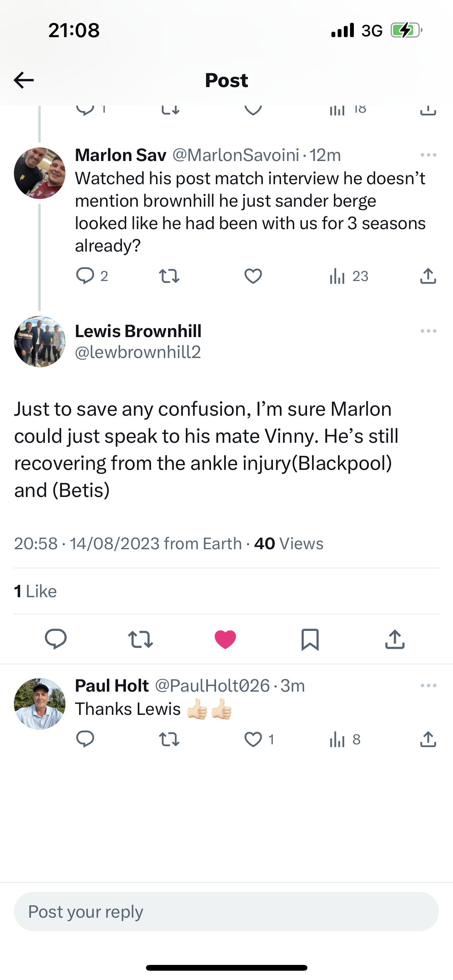Share Marlon Sav's tweet

[x=428, y=276]
